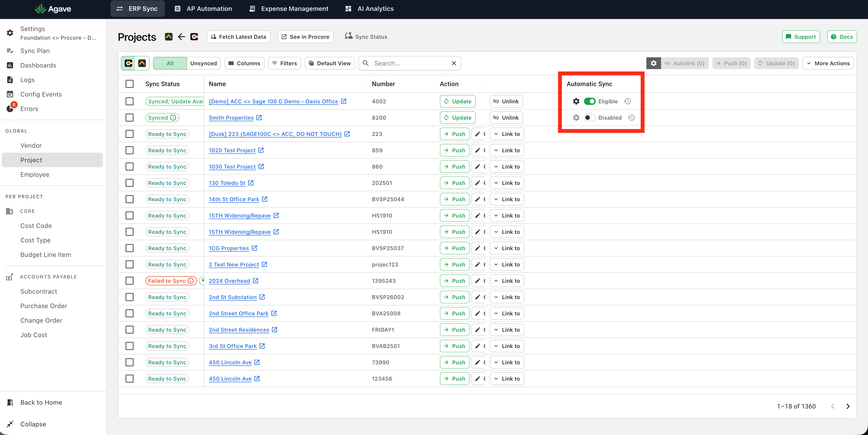Viewport: 868px width, 435px height.
Task: Show only Unsynced projects
Action: (203, 63)
